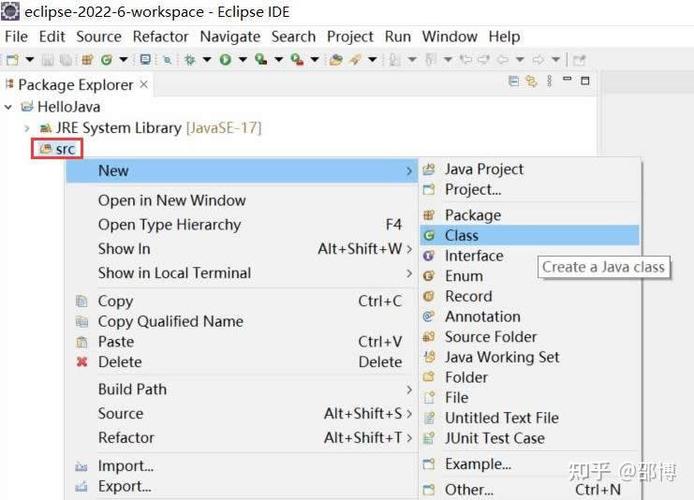Click the New file toolbar icon

point(12,60)
